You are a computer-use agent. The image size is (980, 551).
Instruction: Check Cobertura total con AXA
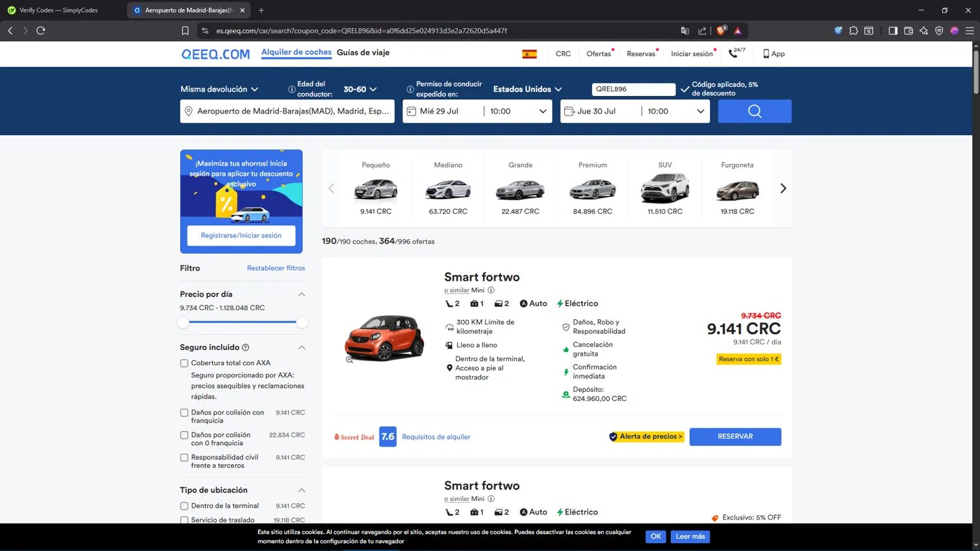[x=184, y=363]
